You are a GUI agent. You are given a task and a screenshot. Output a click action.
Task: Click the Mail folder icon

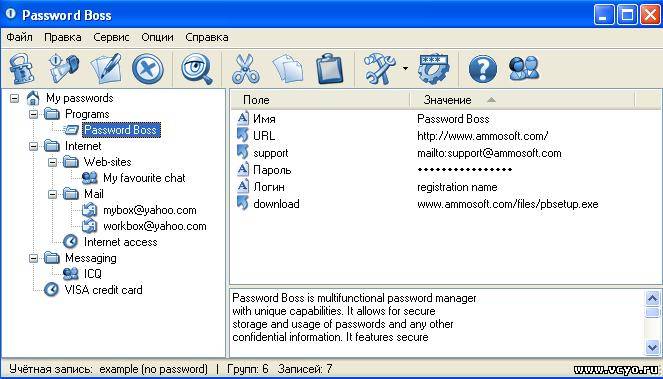[71, 194]
